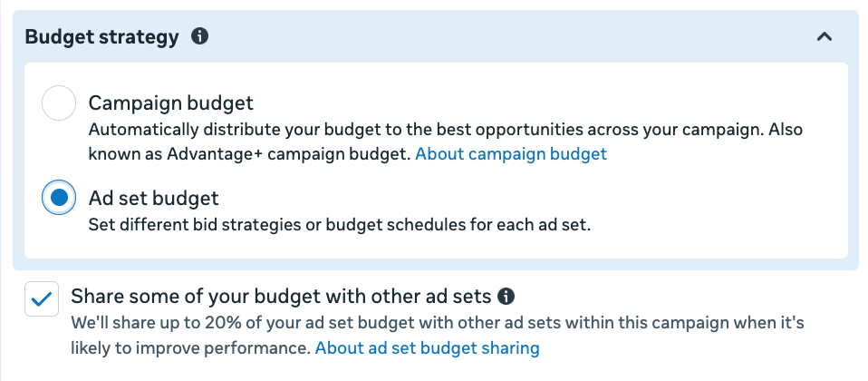Click the empty circle beside Campaign budget
Viewport: 868px width, 381px height.
[59, 104]
